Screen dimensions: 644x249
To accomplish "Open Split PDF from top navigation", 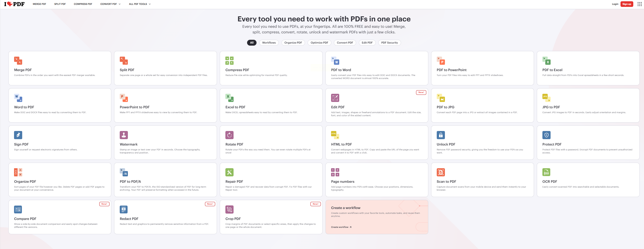I will click(60, 4).
